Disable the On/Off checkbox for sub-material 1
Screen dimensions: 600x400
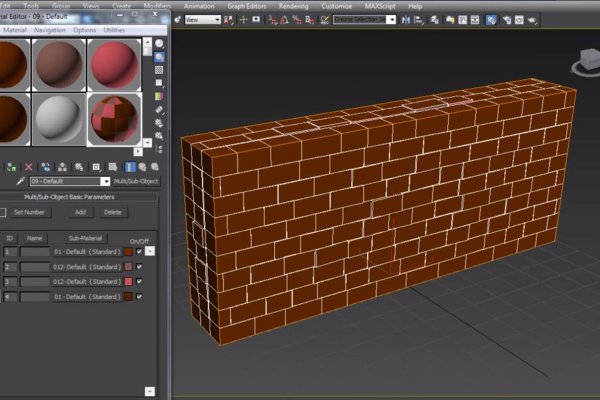(x=139, y=251)
